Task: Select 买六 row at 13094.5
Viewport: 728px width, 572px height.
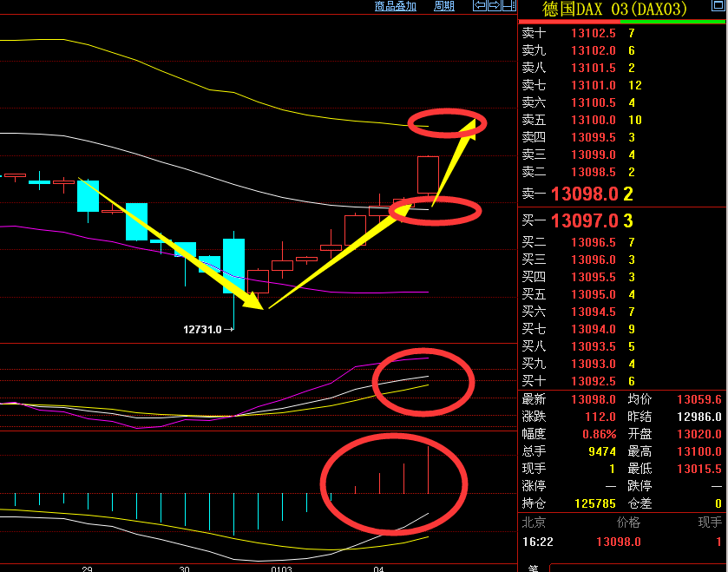Action: tap(621, 312)
